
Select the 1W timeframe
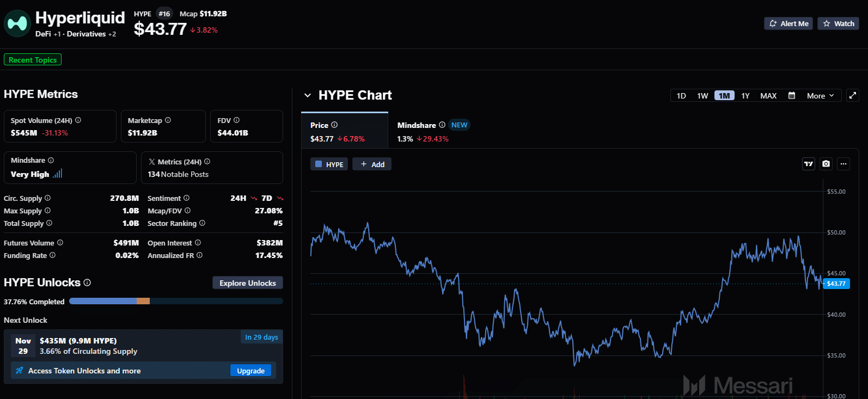(x=702, y=96)
